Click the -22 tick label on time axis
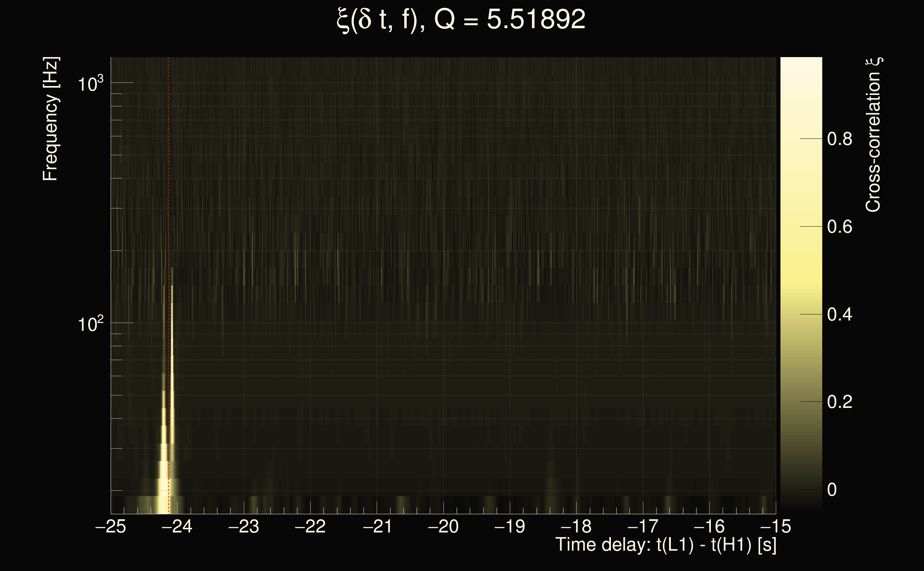This screenshot has height=571, width=924. point(310,526)
